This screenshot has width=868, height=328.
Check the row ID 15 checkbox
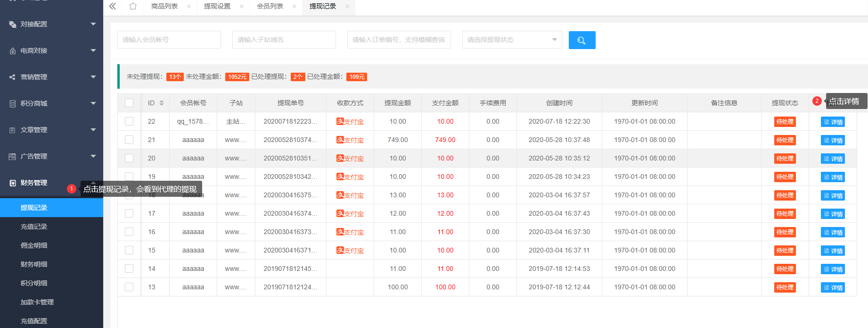[129, 250]
